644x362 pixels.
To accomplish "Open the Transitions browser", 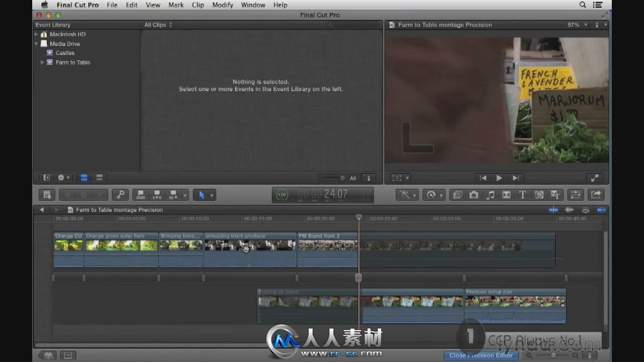I will pyautogui.click(x=506, y=195).
